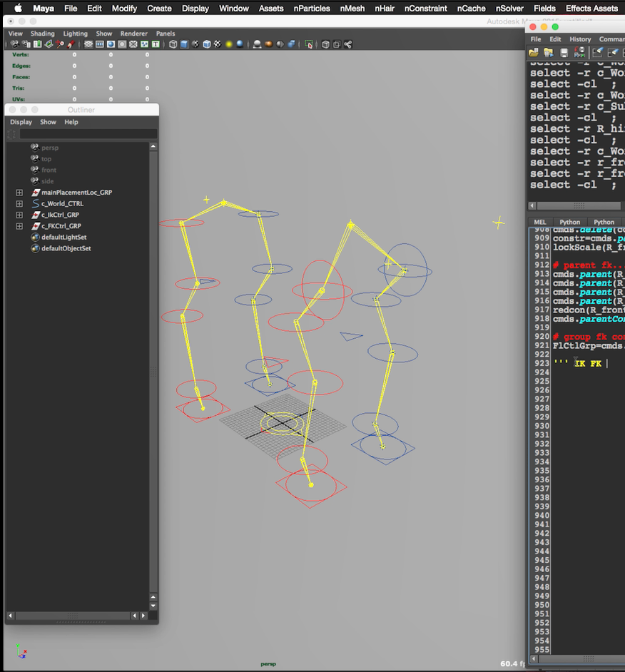Click Outliner horizontal scrollbar left arrow
Image resolution: width=625 pixels, height=672 pixels.
10,616
